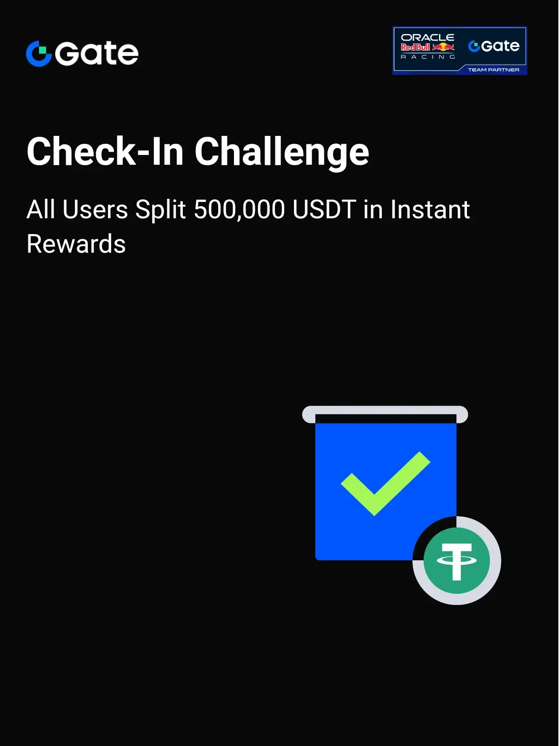Click the Red Bull charging bulls icon

[x=443, y=47]
